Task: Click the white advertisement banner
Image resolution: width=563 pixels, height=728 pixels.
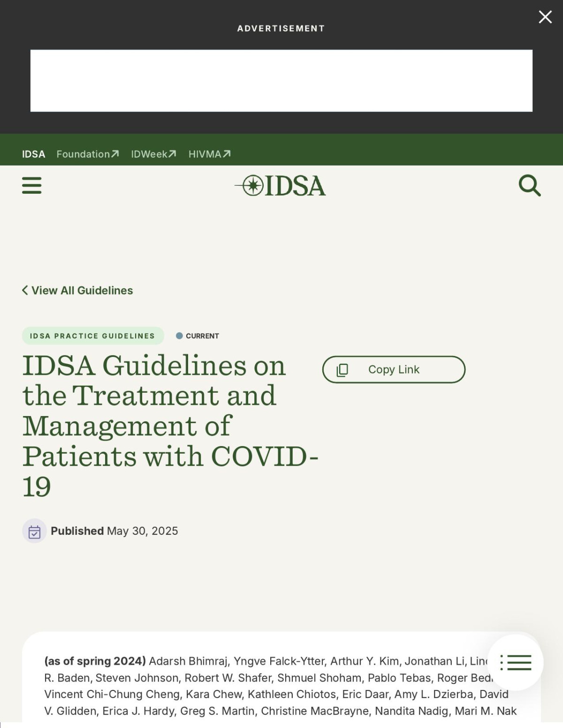Action: coord(281,81)
